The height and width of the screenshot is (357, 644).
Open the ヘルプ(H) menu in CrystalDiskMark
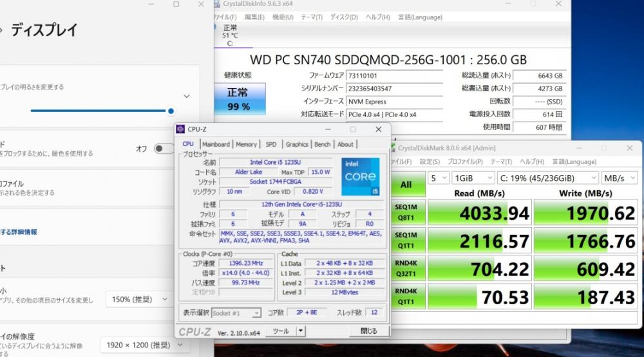[532, 161]
